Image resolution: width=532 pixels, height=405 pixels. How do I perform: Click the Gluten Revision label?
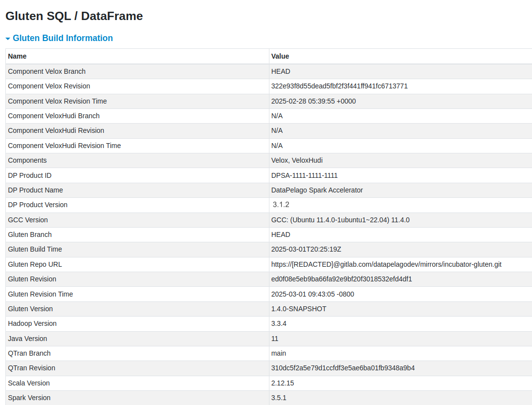(32, 279)
